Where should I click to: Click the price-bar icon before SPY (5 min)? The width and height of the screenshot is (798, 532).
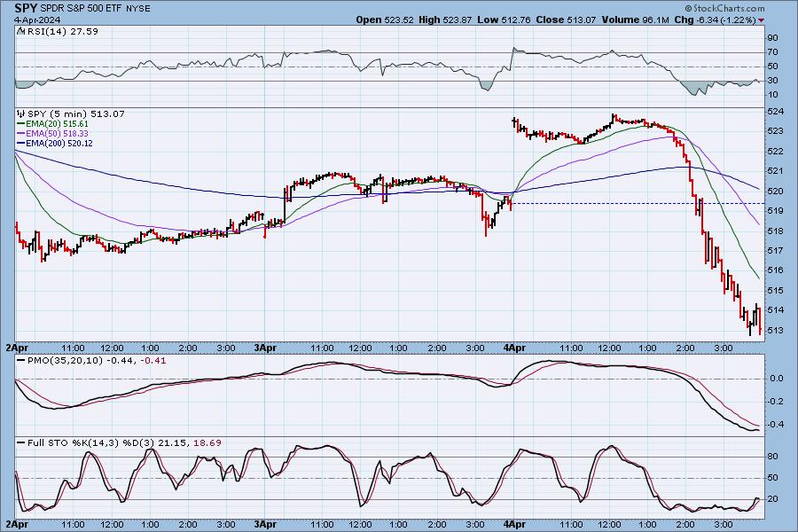pos(21,113)
